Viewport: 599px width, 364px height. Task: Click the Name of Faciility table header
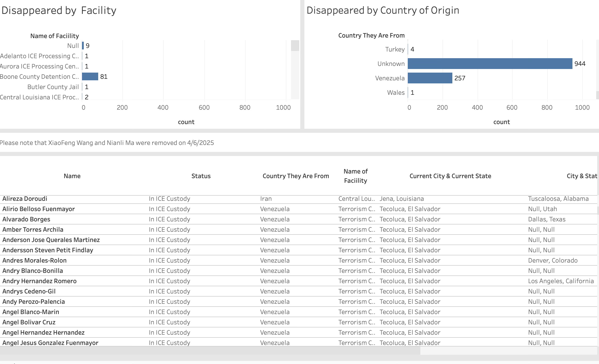click(355, 176)
